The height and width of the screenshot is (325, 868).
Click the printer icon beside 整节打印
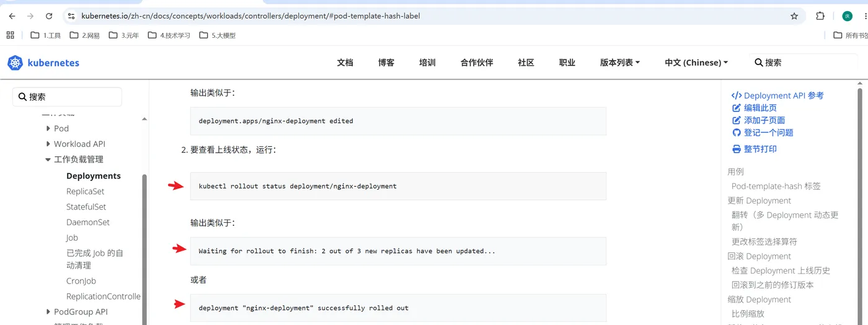(737, 149)
